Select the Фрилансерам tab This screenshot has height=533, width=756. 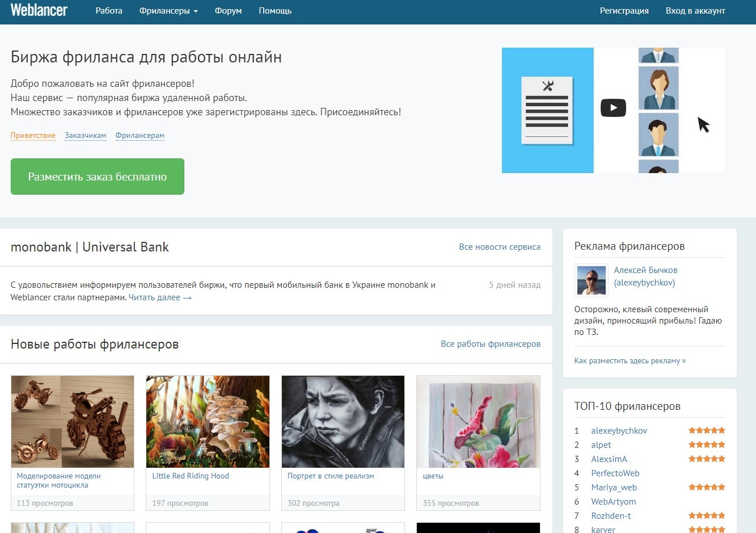tap(140, 135)
